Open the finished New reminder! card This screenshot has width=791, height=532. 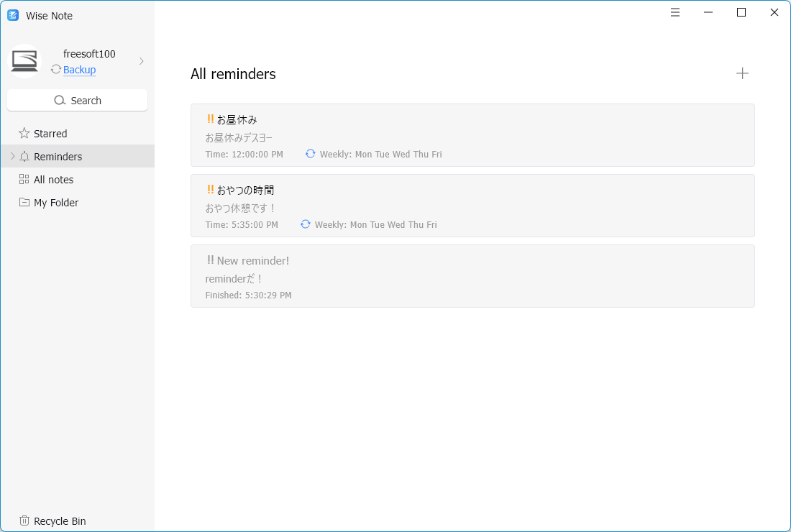pos(472,276)
